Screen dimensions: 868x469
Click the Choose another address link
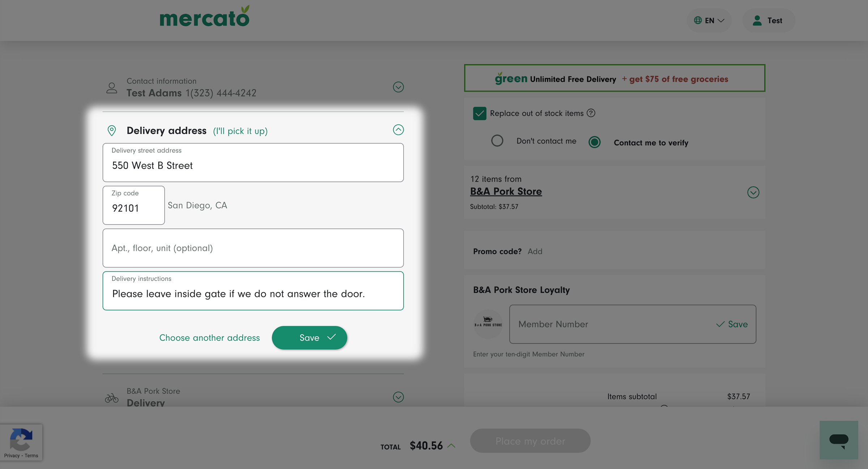209,337
